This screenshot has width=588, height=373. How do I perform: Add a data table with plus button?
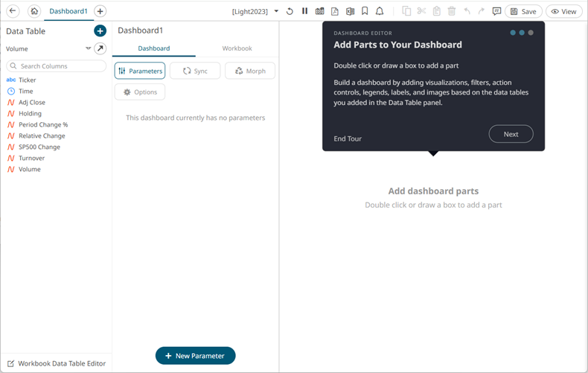coord(100,31)
